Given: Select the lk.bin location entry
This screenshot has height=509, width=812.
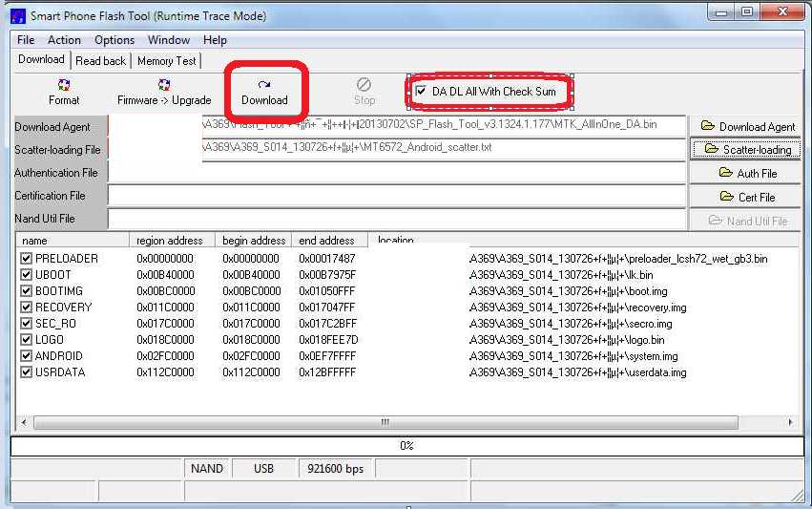Looking at the screenshot, I should [561, 275].
